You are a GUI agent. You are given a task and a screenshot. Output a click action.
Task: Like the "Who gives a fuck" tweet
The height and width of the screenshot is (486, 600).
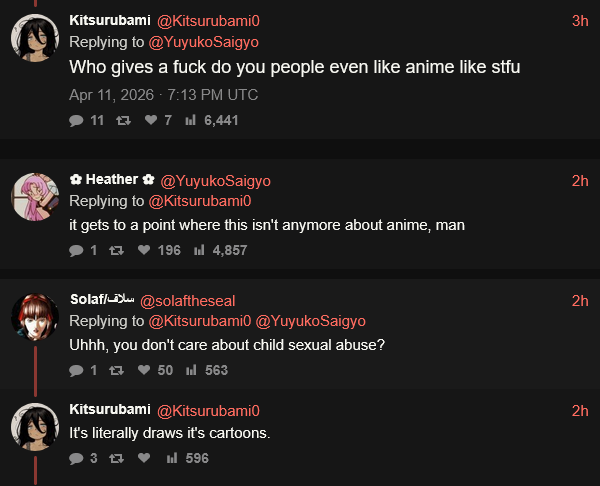[x=151, y=120]
